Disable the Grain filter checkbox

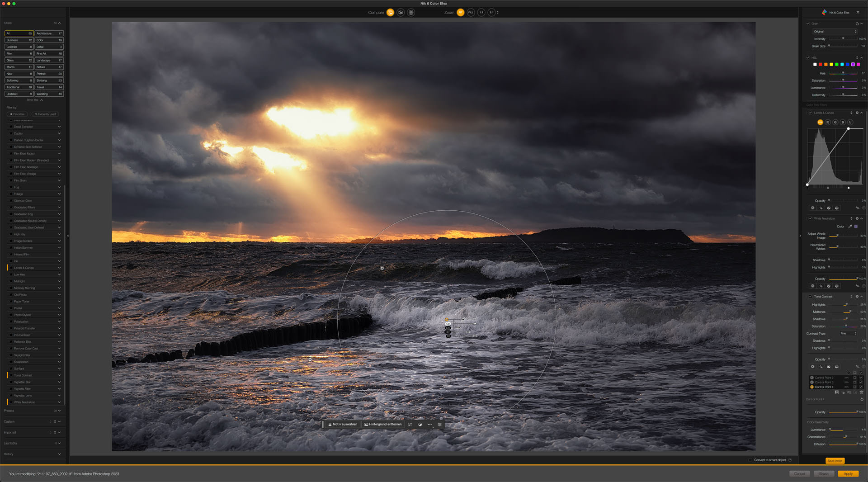(808, 24)
